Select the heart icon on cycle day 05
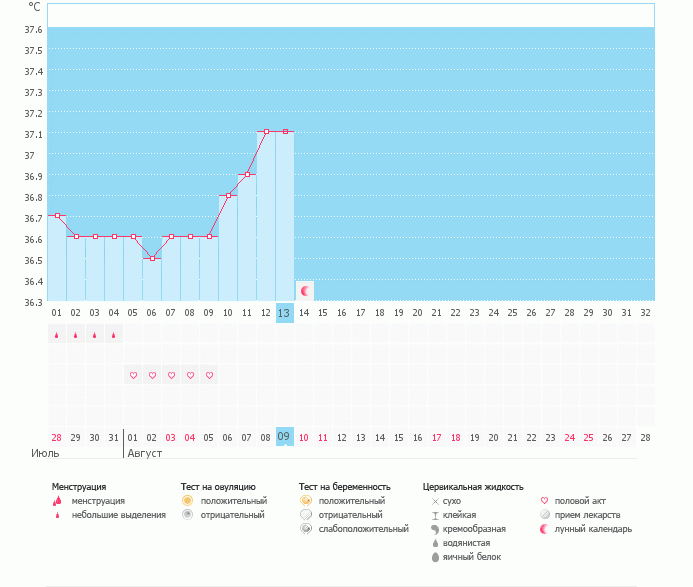 [133, 376]
